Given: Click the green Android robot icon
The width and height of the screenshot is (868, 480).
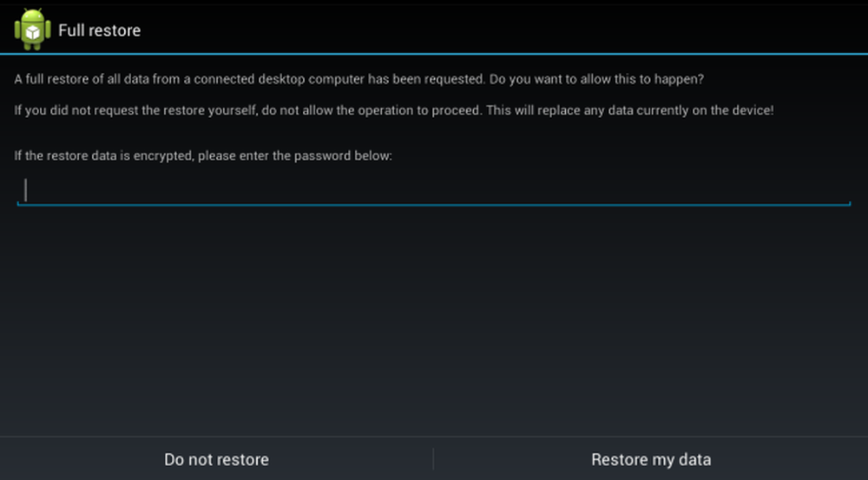Looking at the screenshot, I should click(33, 30).
